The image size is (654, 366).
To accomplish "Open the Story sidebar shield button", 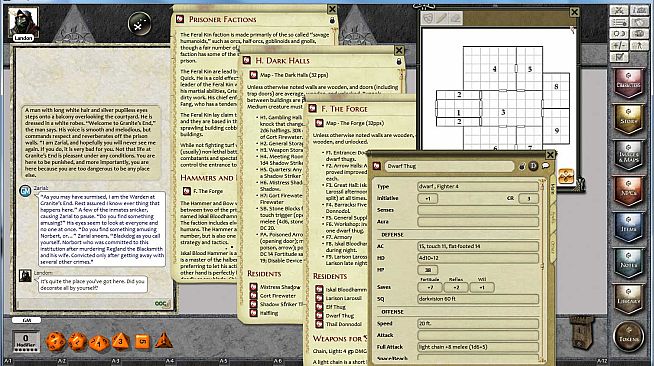I will pos(628,119).
